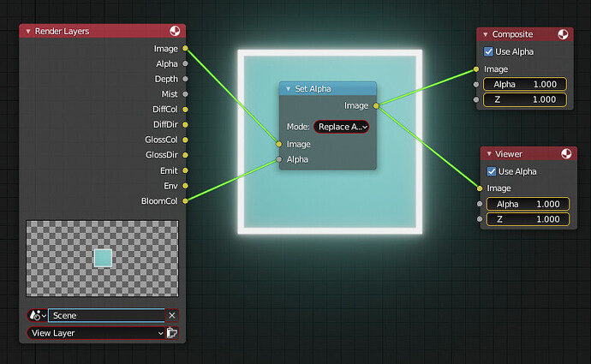591x364 pixels.
Task: Open the View Layer dropdown
Action: [x=96, y=333]
